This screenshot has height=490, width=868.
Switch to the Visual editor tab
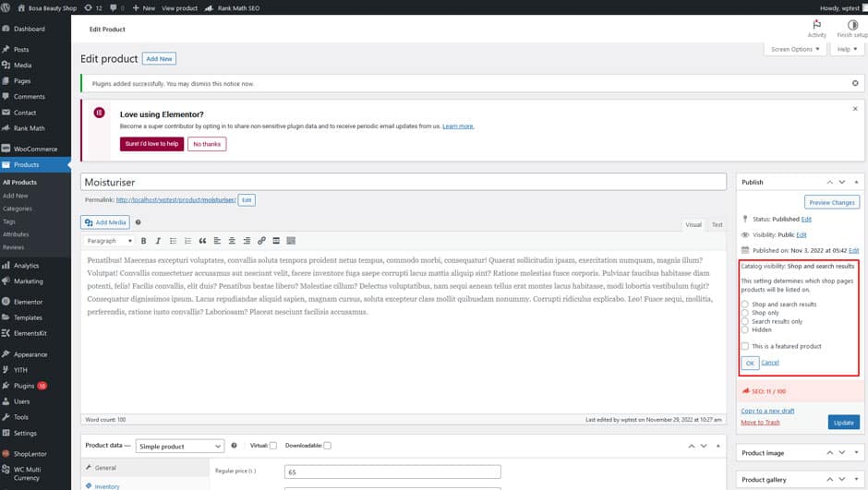693,224
